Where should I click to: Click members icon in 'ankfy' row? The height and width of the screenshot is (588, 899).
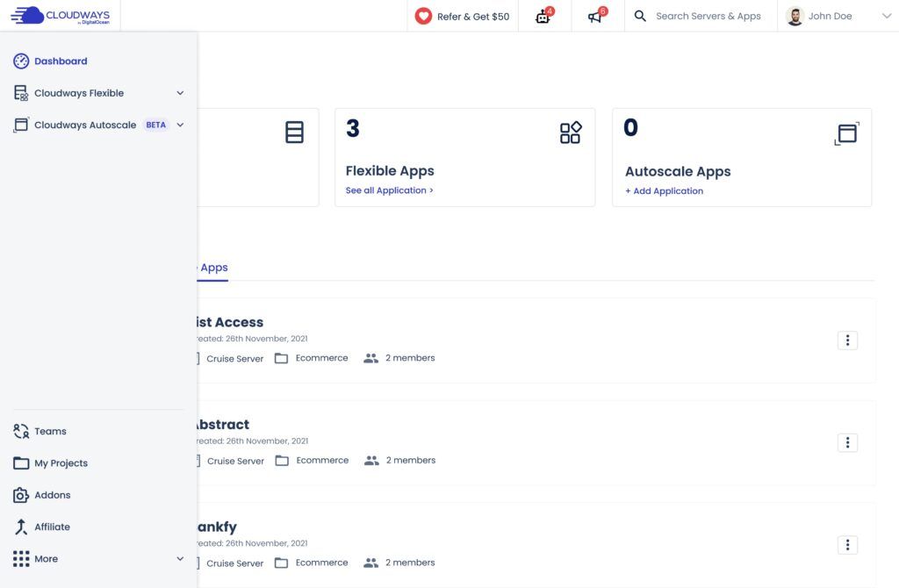371,563
